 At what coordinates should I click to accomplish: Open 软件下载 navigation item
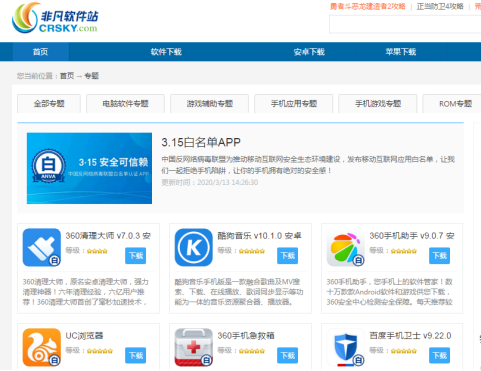pyautogui.click(x=166, y=52)
